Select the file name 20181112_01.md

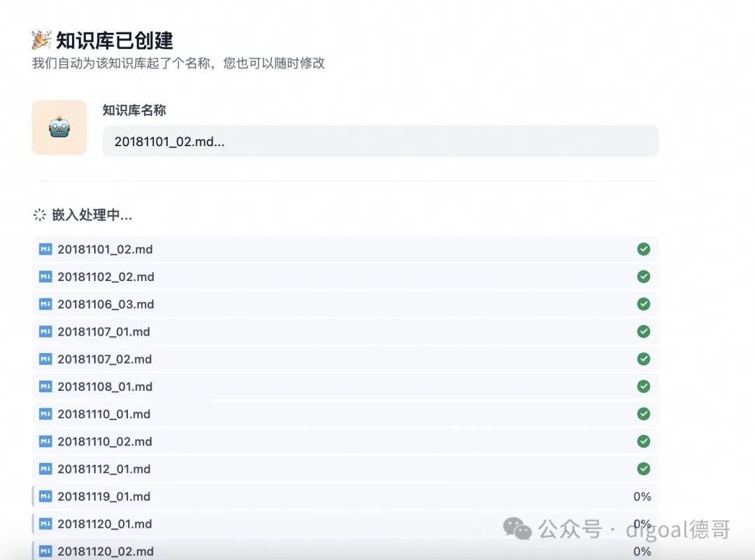104,469
